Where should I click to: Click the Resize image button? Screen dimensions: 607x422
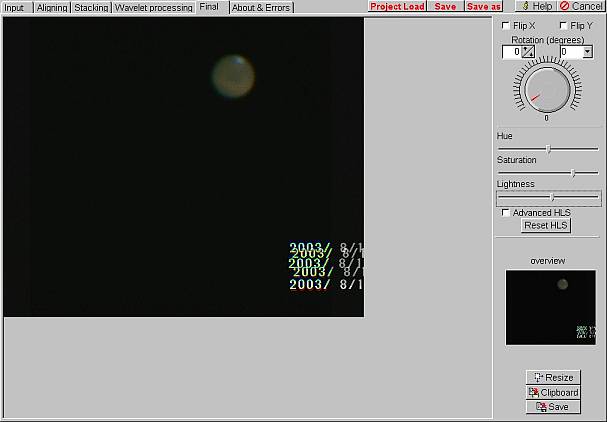(x=552, y=377)
